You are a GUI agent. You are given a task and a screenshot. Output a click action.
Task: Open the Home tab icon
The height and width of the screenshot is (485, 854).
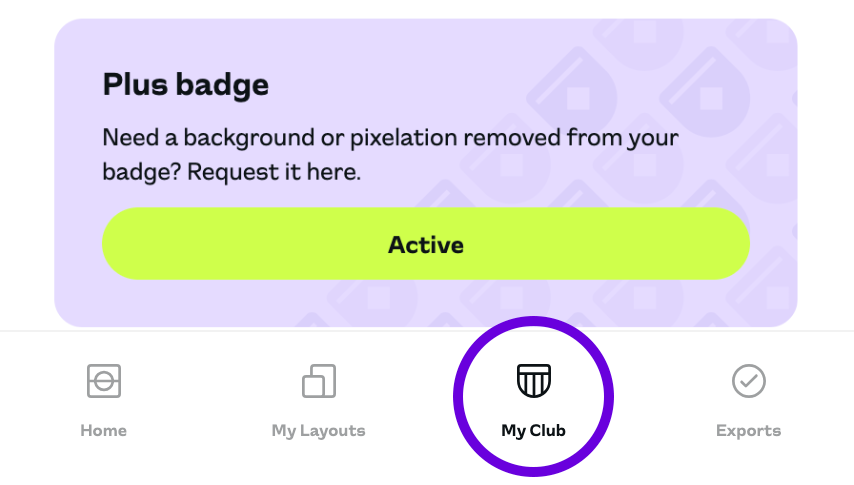[x=103, y=381]
